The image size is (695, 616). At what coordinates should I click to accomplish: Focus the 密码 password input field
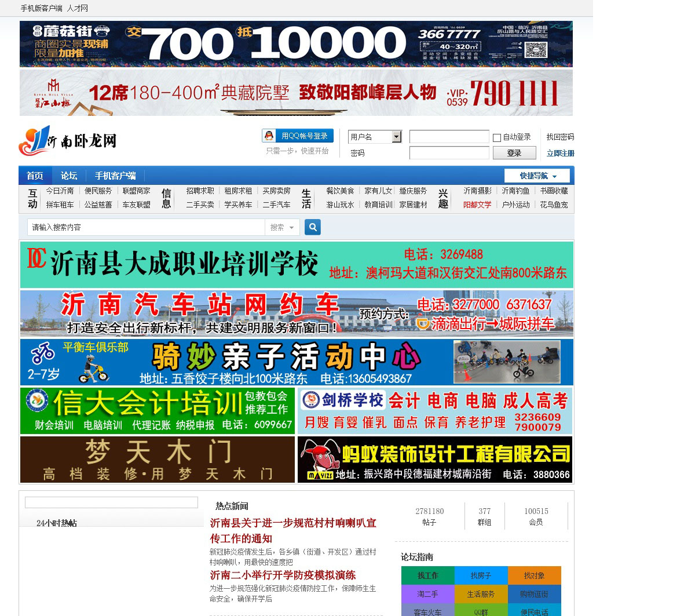click(x=449, y=153)
